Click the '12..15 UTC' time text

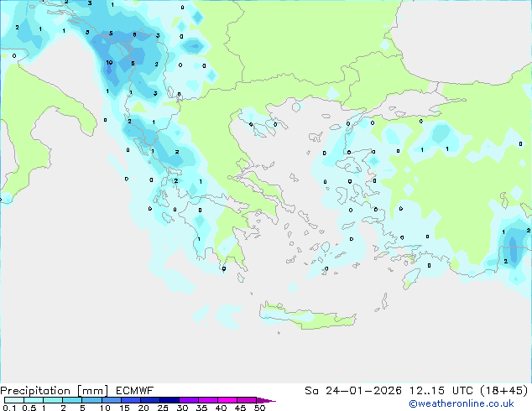point(441,391)
